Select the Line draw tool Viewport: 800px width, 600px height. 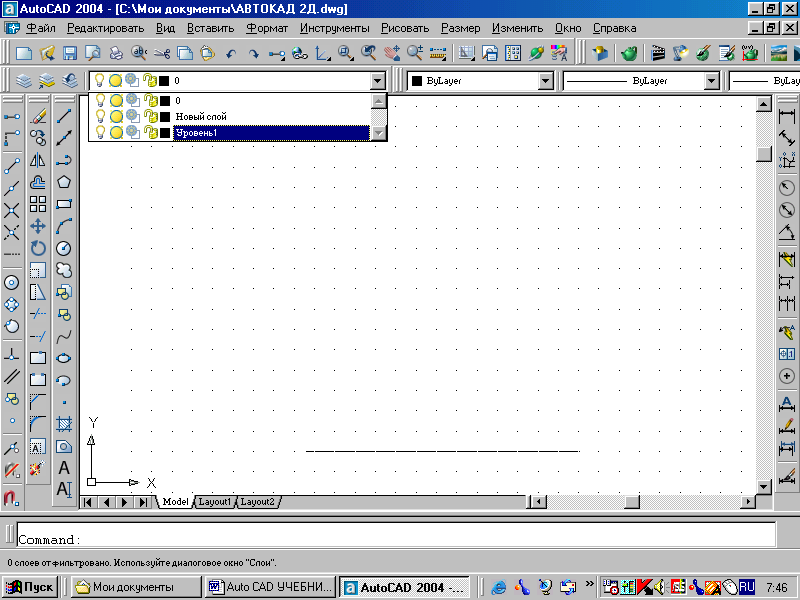pyautogui.click(x=64, y=116)
